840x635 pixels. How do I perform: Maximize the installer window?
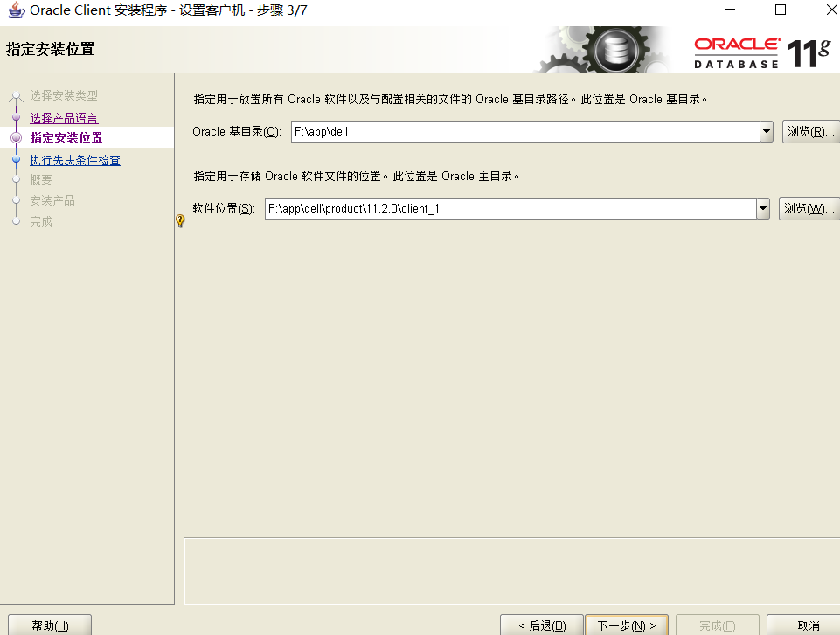(x=781, y=10)
